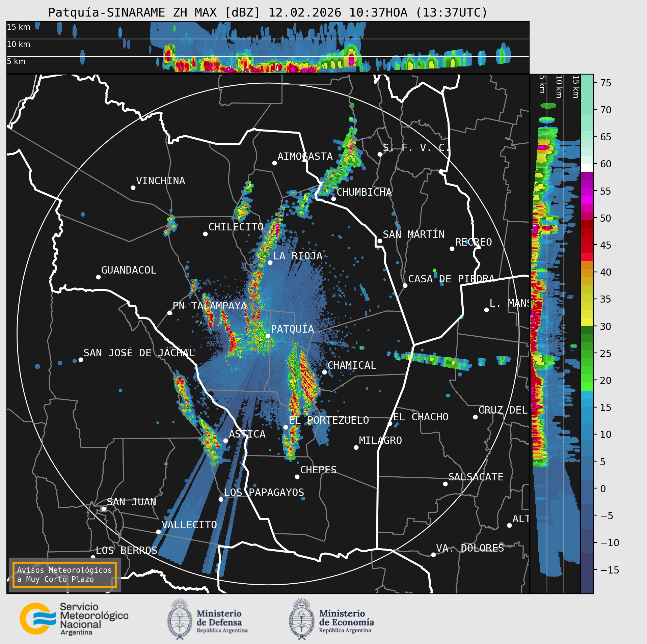Click the colorbar label −15
647x644 pixels.
tap(610, 570)
